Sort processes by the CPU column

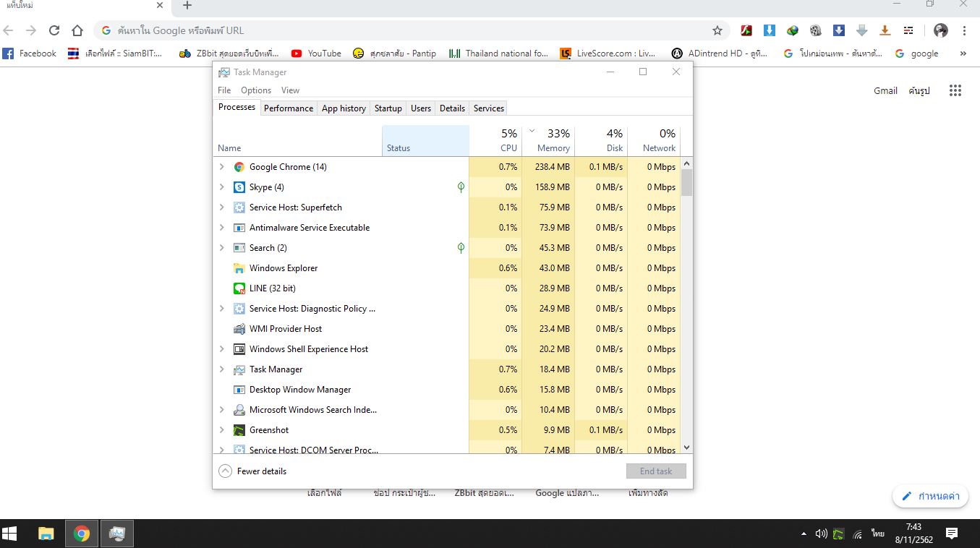495,141
